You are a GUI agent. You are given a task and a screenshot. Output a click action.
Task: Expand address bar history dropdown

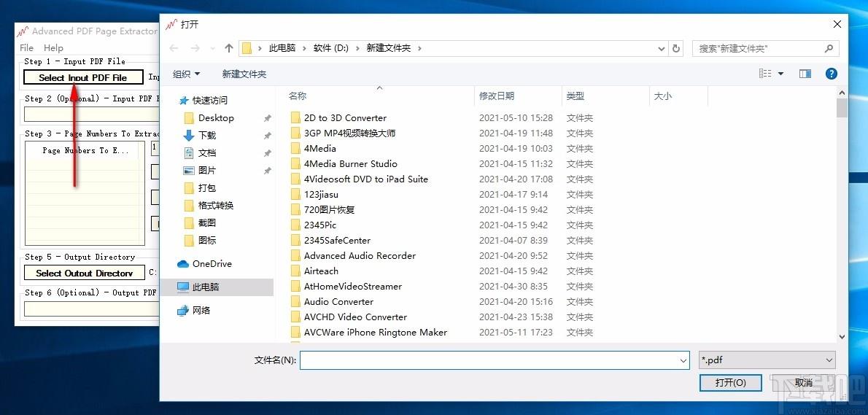(x=662, y=48)
